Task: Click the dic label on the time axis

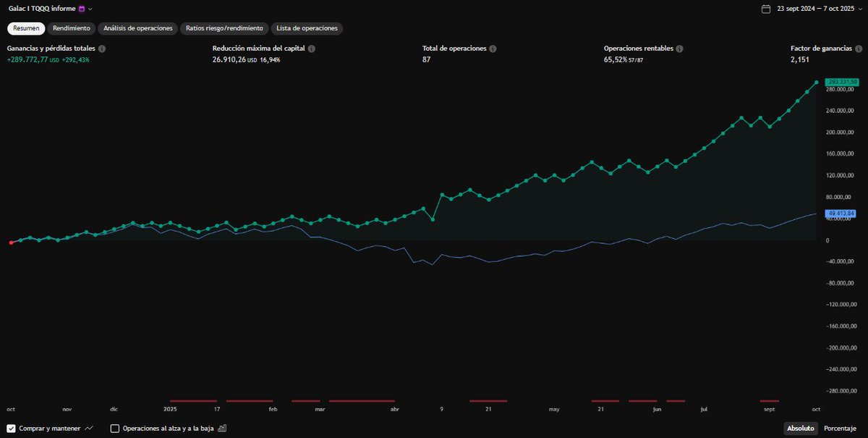Action: (114, 409)
